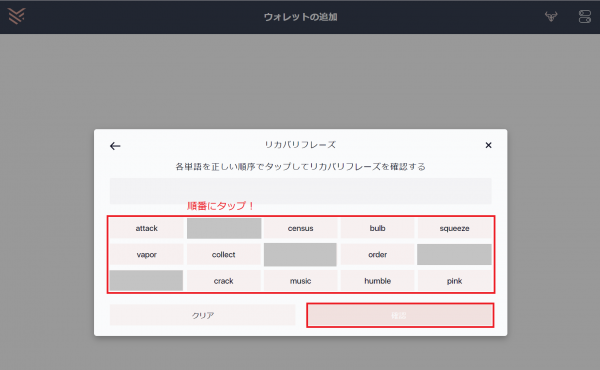600x370 pixels.
Task: Go back with the left arrow icon
Action: pyautogui.click(x=115, y=146)
